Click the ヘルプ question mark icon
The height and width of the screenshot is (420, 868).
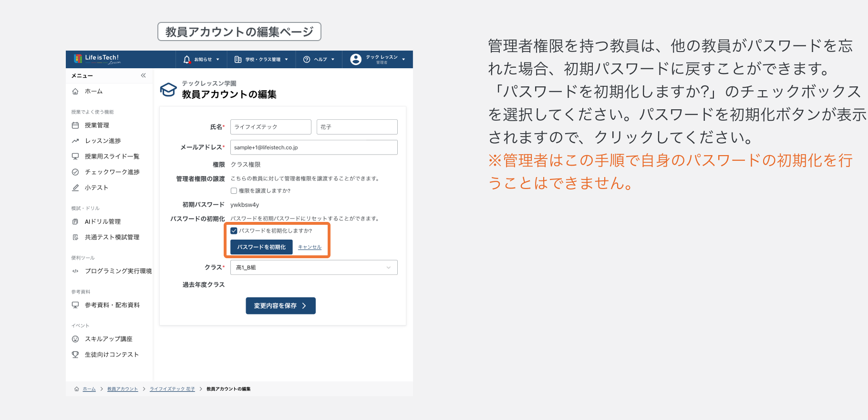pyautogui.click(x=307, y=60)
